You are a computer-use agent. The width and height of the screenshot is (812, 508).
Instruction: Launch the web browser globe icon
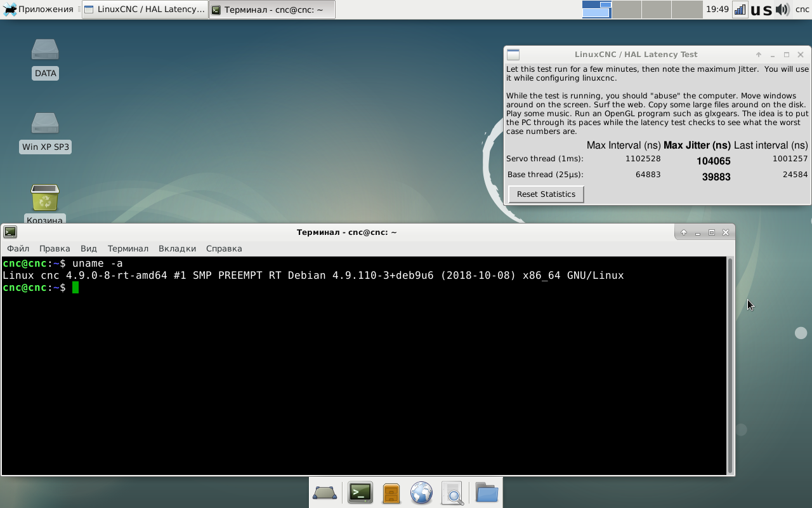pos(422,493)
